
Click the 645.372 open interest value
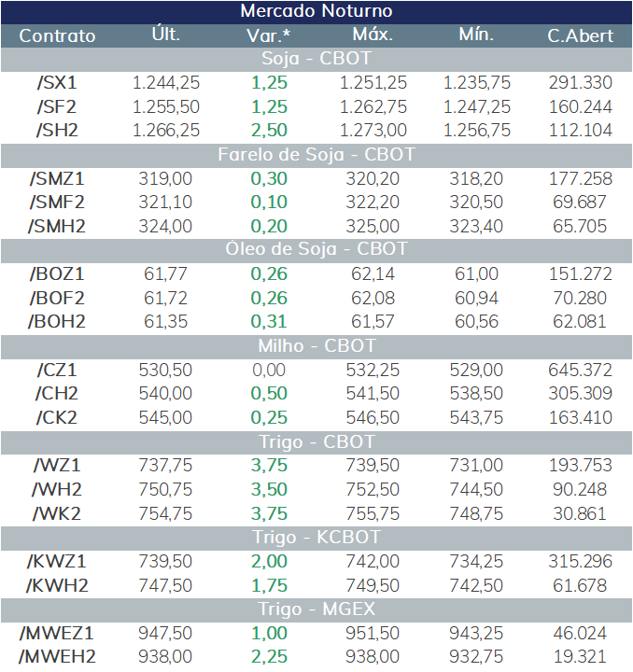pyautogui.click(x=581, y=371)
